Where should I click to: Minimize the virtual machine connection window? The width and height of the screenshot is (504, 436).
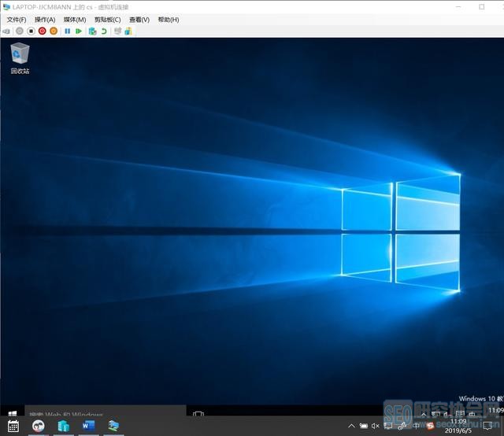point(458,7)
